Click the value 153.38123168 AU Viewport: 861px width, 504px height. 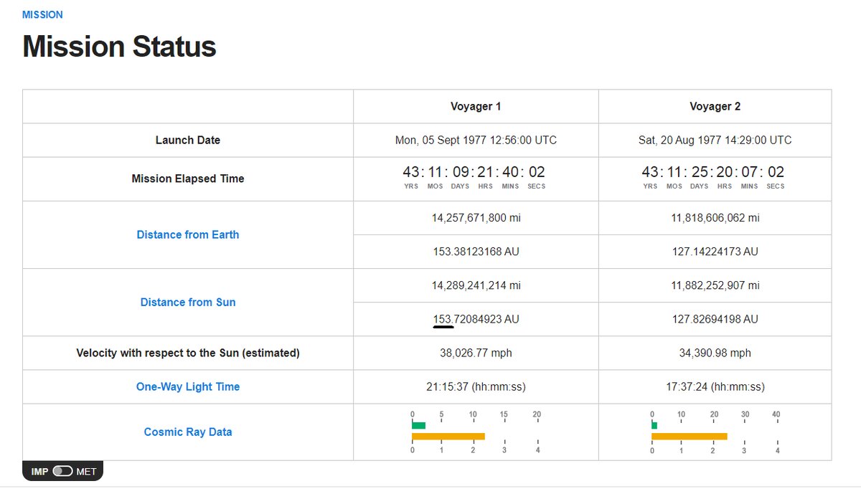[x=476, y=252]
